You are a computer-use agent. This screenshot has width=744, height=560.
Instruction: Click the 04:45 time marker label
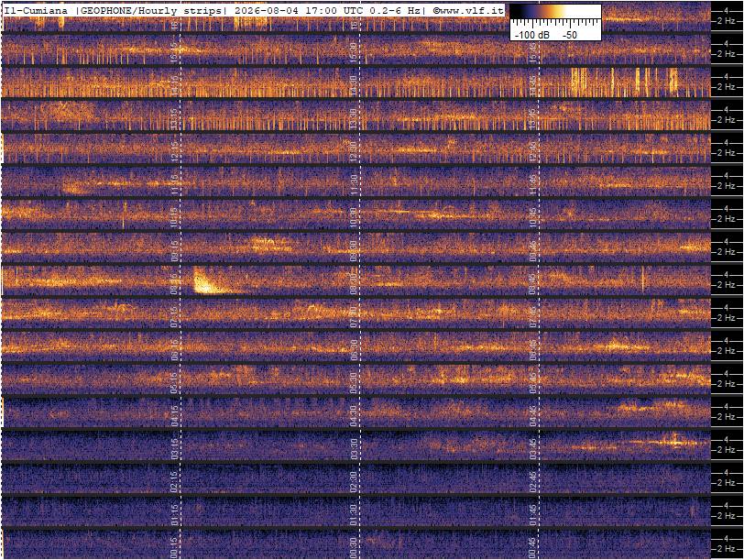click(533, 416)
